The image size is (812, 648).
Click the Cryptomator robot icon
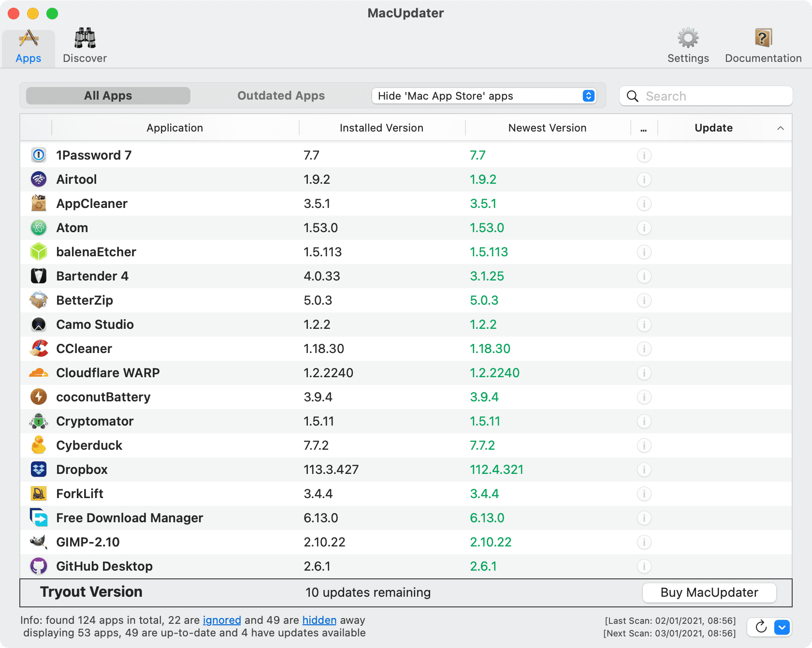point(39,421)
